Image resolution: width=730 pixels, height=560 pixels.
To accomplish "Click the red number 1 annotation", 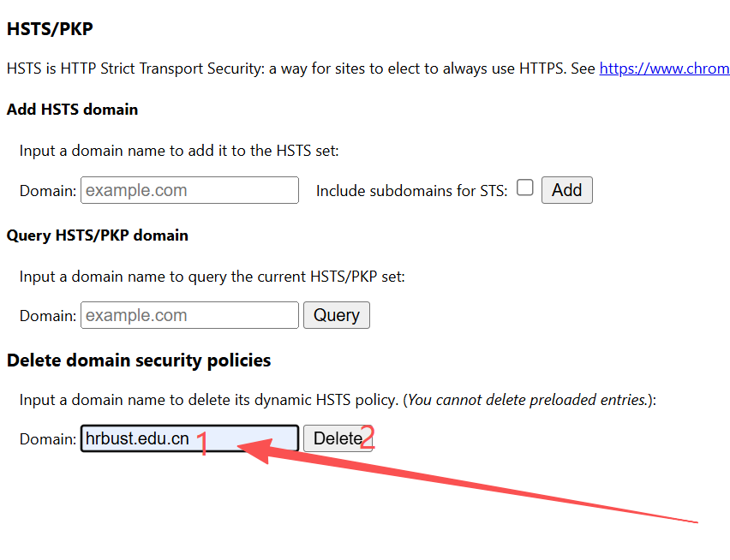I will (203, 444).
